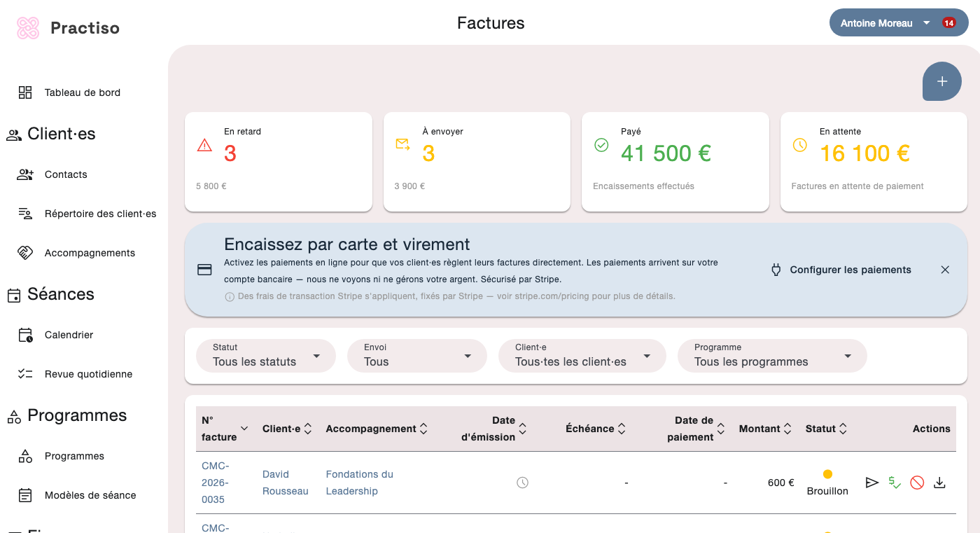This screenshot has width=980, height=533.
Task: Open client David Rousseau's profile link
Action: pyautogui.click(x=286, y=483)
